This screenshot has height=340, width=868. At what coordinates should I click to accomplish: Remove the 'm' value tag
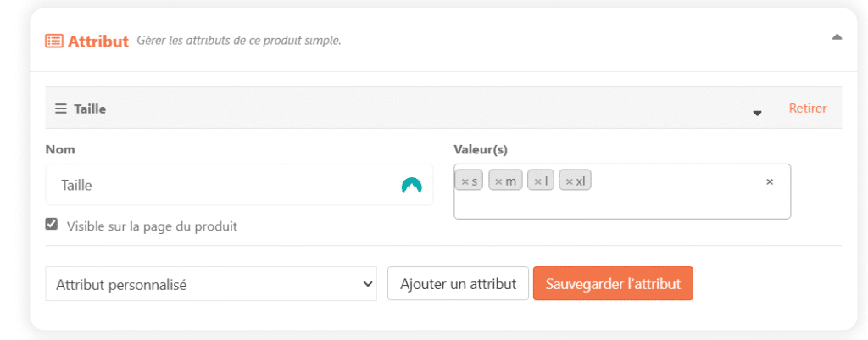[x=498, y=181]
